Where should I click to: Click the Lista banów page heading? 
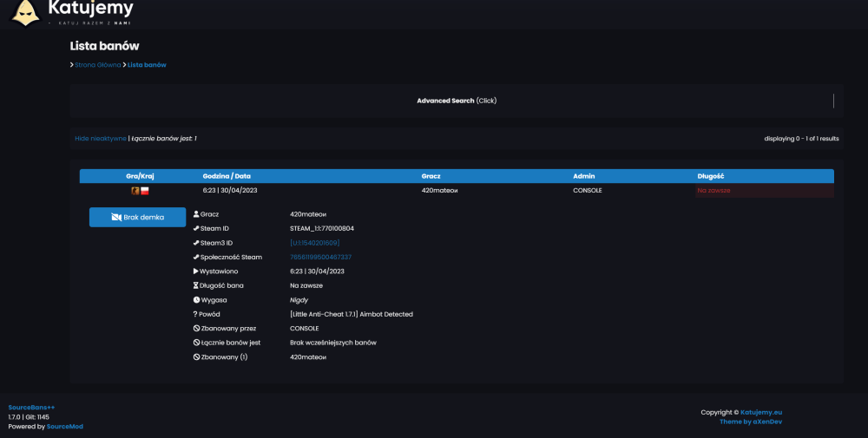pos(105,46)
